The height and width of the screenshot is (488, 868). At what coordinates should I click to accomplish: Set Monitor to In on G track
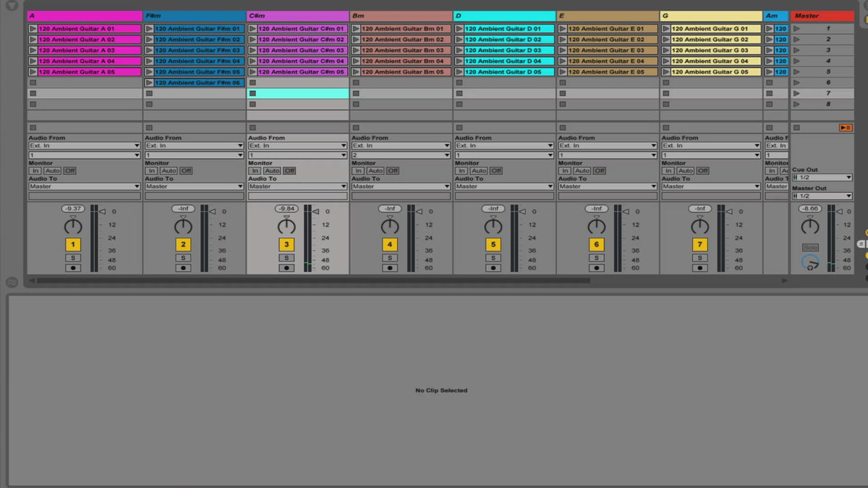click(668, 171)
